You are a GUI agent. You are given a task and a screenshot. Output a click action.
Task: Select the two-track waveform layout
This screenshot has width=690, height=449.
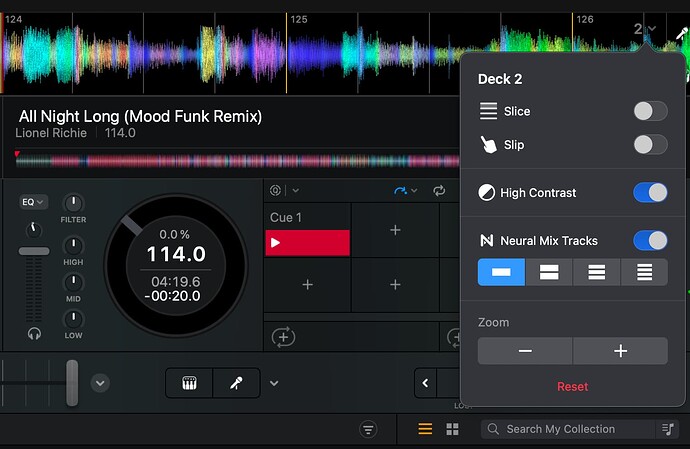549,272
